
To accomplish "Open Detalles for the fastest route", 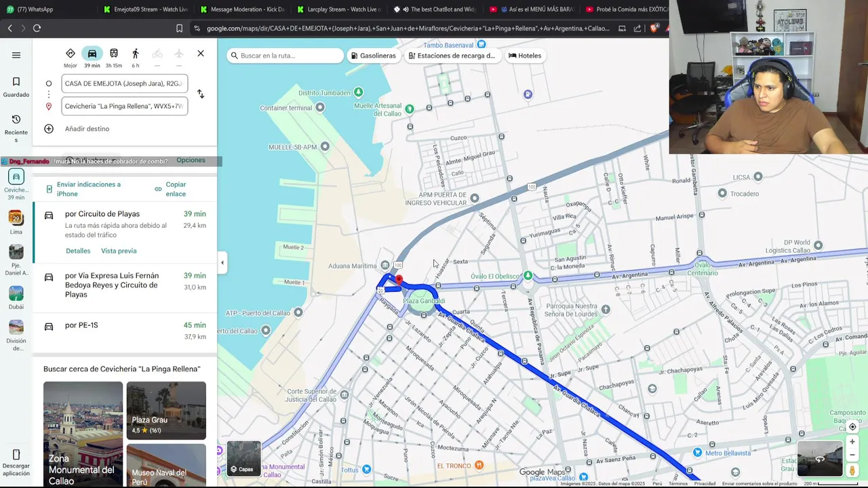I will [x=78, y=251].
